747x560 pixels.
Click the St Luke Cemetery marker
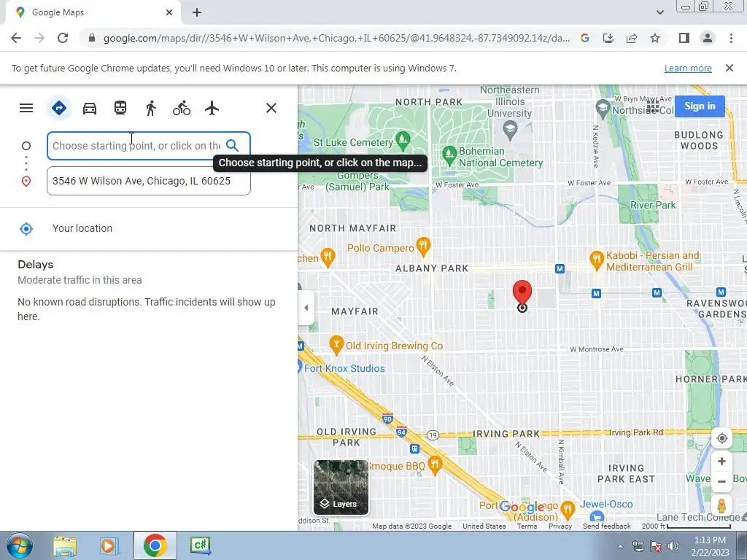click(x=403, y=139)
